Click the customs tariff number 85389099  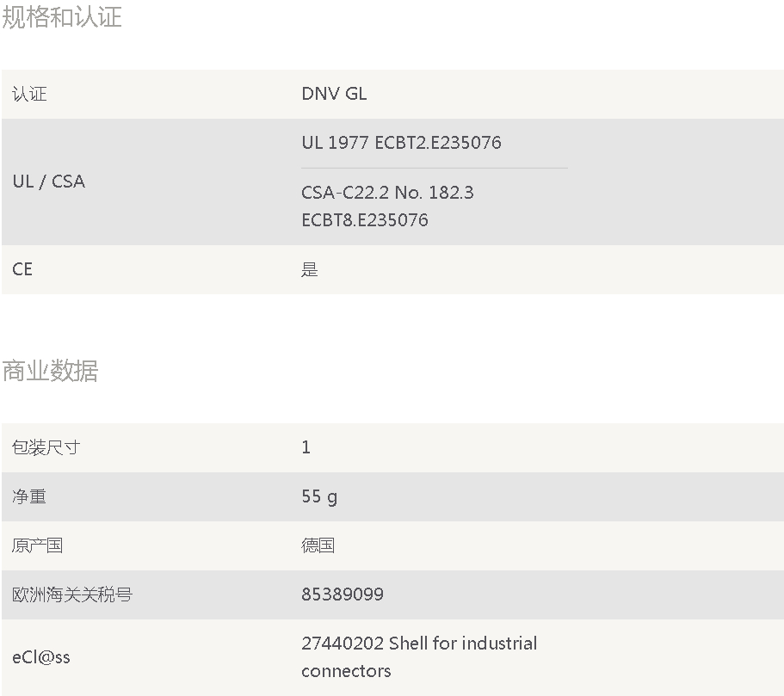[343, 594]
